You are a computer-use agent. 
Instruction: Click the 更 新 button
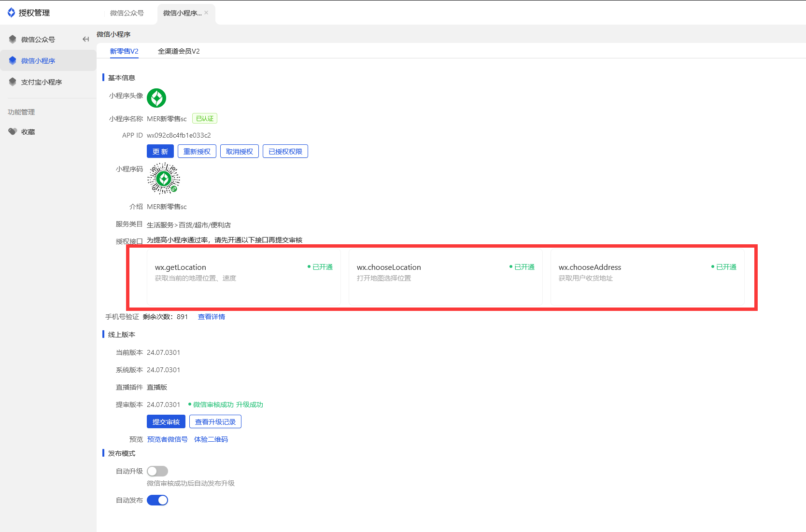(160, 151)
